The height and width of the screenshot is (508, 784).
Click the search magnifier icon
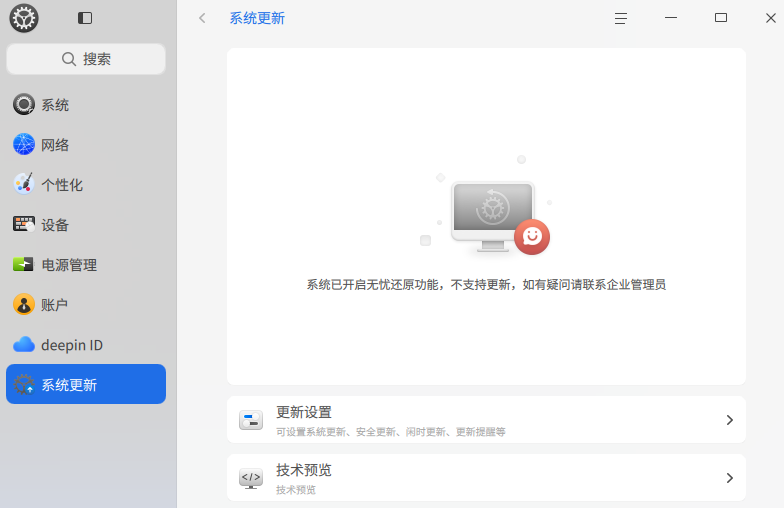[x=68, y=59]
